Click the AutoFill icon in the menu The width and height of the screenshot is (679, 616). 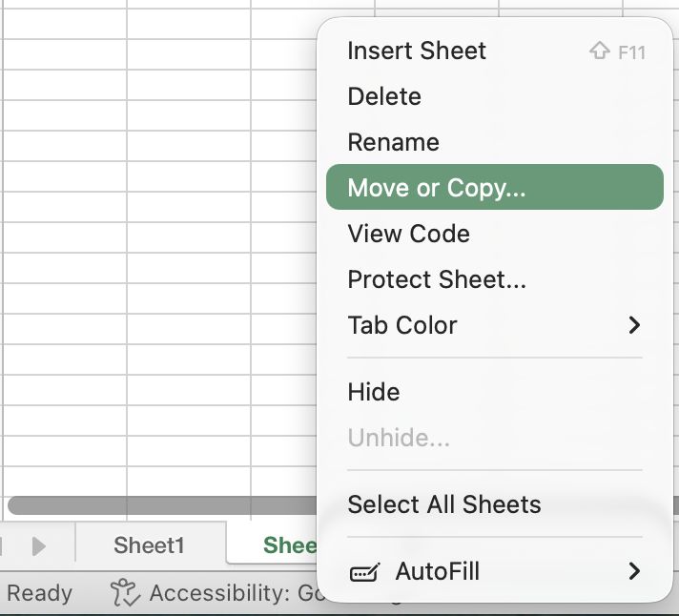(x=363, y=572)
